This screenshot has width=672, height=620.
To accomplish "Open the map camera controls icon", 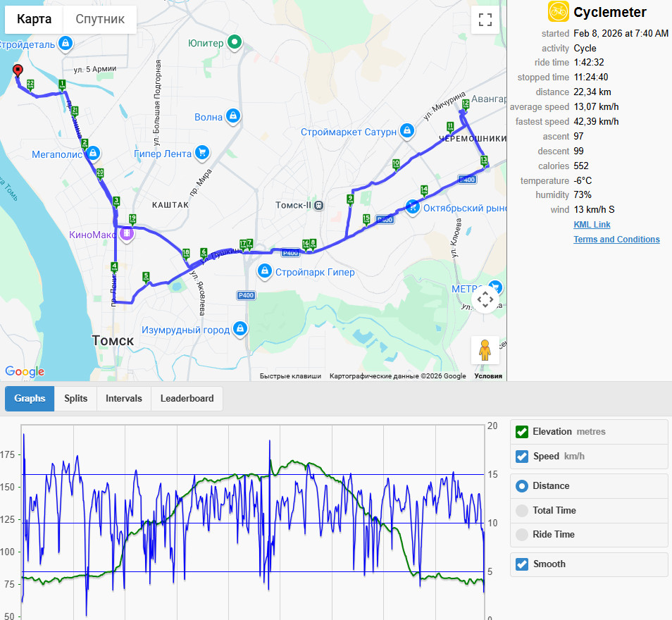I will [485, 299].
